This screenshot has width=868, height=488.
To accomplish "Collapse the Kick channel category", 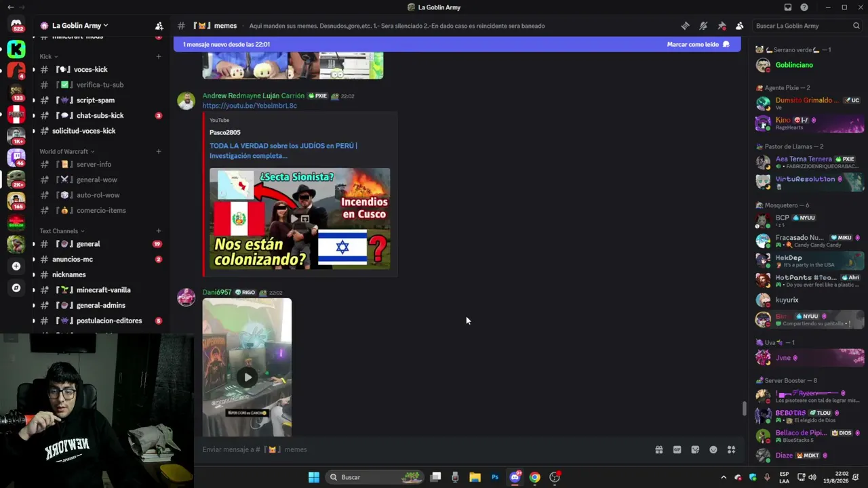I will [x=48, y=57].
